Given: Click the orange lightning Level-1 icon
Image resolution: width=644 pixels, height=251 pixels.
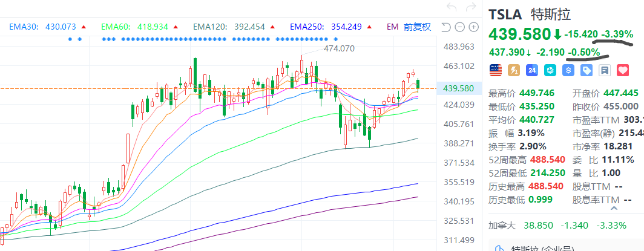Looking at the screenshot, I should [x=514, y=70].
